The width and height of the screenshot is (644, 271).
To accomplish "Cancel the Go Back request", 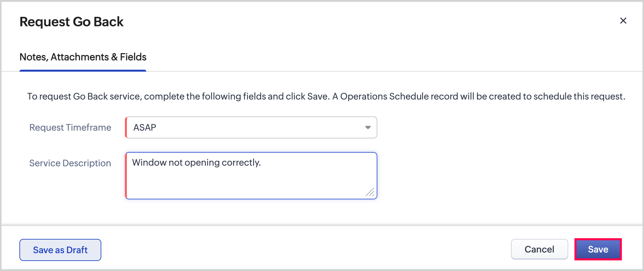I will 539,249.
